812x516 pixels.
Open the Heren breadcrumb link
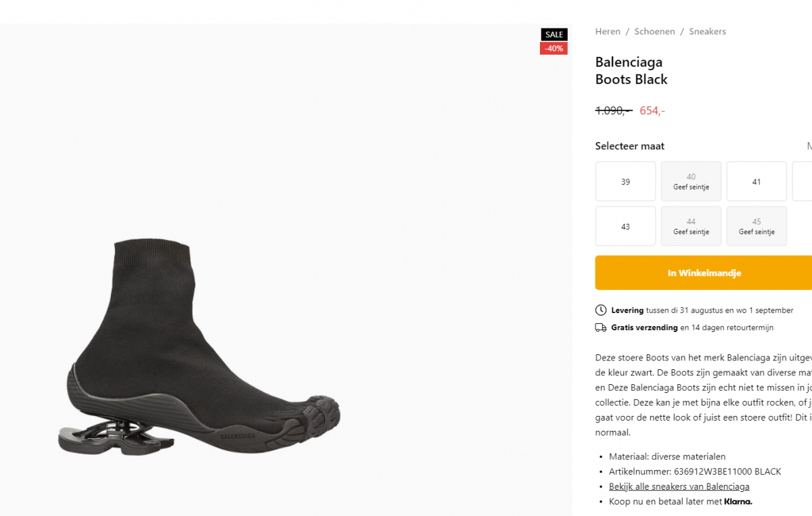point(608,32)
